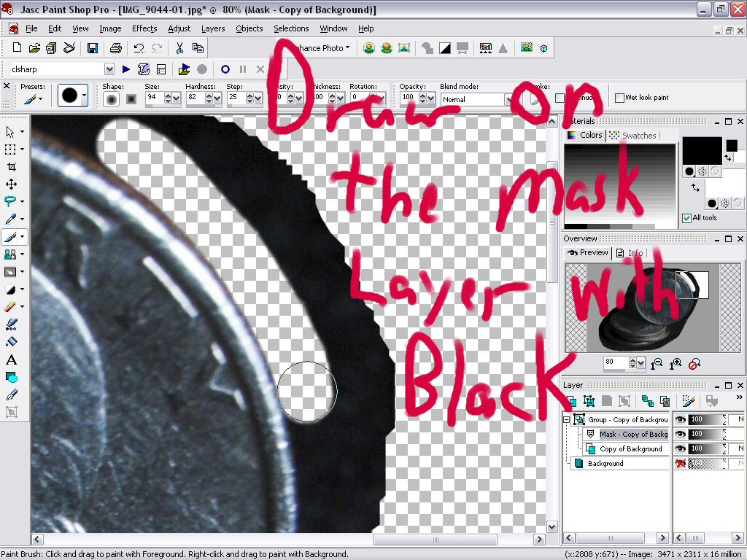Viewport: 747px width, 560px height.
Task: Enable the Wet look paint checkbox
Action: [x=619, y=98]
